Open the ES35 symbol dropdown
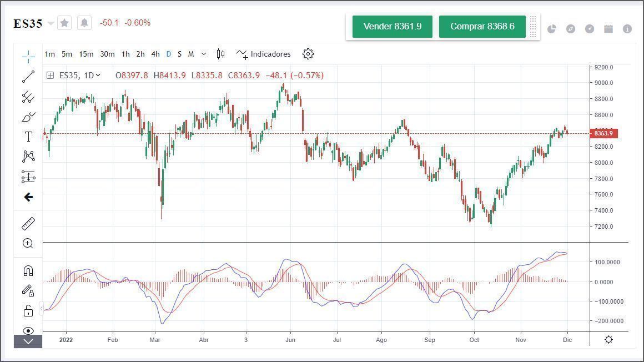This screenshot has height=362, width=644. coord(51,23)
